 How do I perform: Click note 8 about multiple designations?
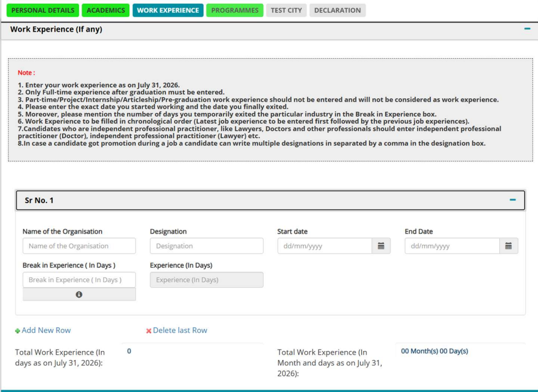pyautogui.click(x=251, y=144)
